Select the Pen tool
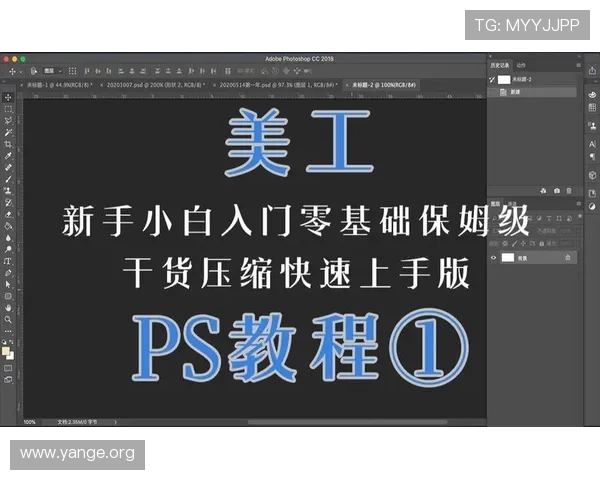This screenshot has height=480, width=600. click(x=8, y=273)
